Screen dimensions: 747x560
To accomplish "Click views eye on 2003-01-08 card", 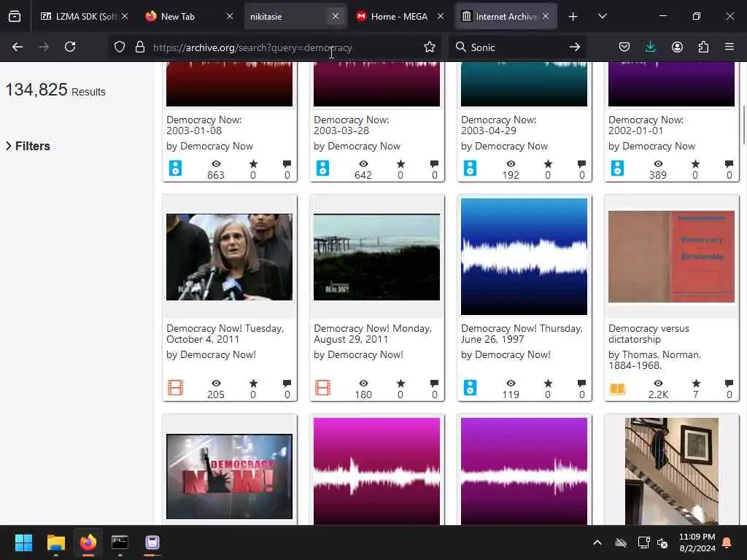I will coord(216,164).
